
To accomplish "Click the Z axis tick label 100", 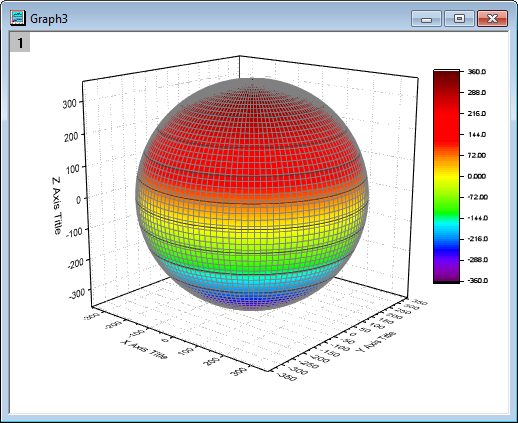I will point(73,168).
